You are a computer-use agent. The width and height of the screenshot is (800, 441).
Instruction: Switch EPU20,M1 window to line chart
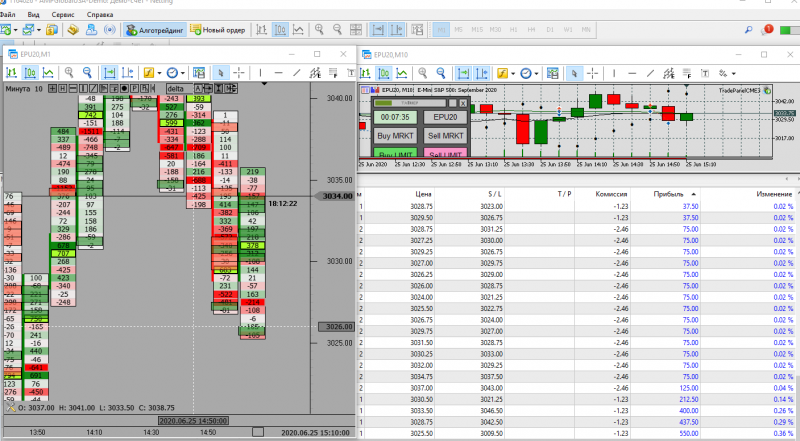48,73
